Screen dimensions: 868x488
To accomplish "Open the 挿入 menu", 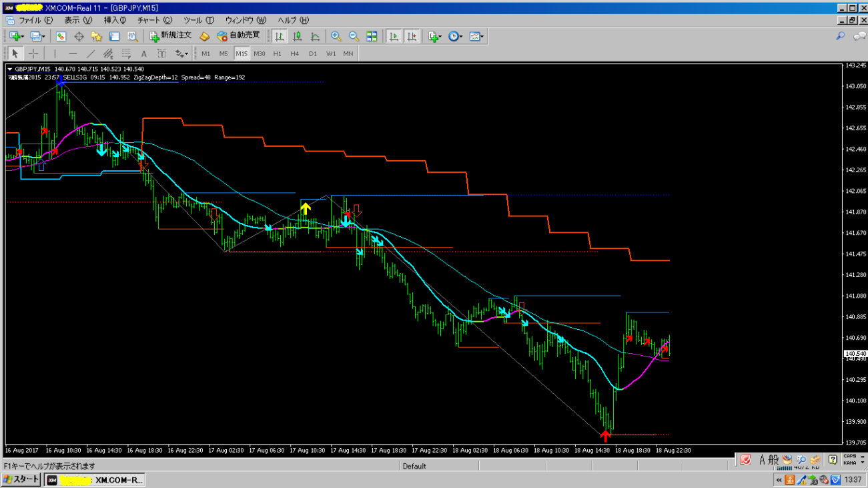I will pos(115,20).
